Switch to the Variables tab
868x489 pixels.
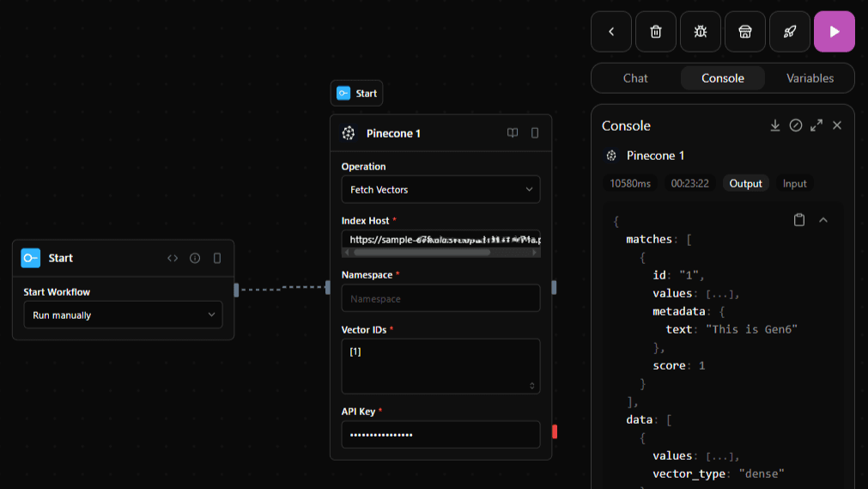click(x=810, y=78)
